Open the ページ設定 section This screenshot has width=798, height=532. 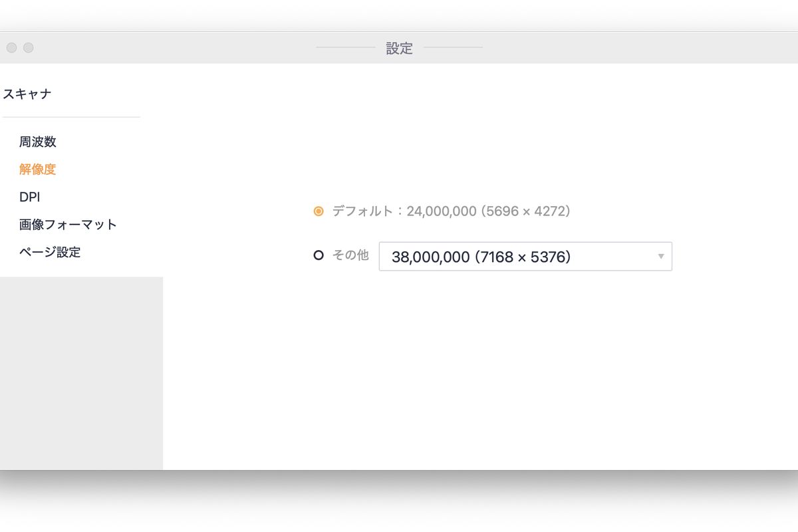tap(50, 252)
